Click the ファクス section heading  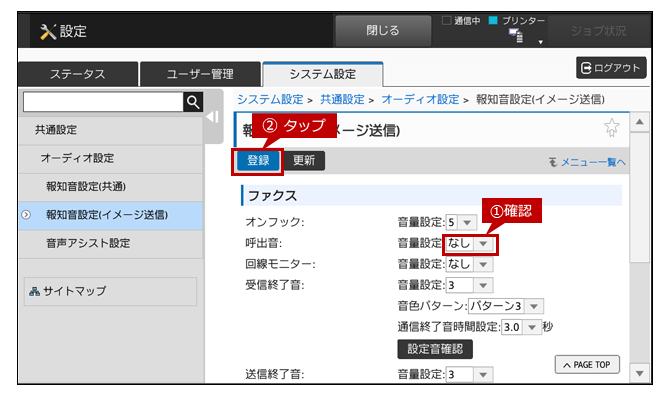click(x=273, y=196)
